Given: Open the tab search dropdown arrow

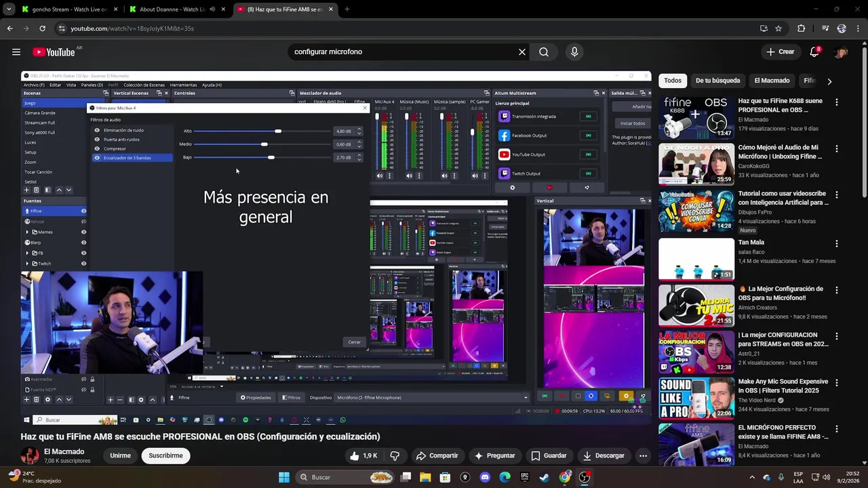Looking at the screenshot, I should [x=8, y=9].
